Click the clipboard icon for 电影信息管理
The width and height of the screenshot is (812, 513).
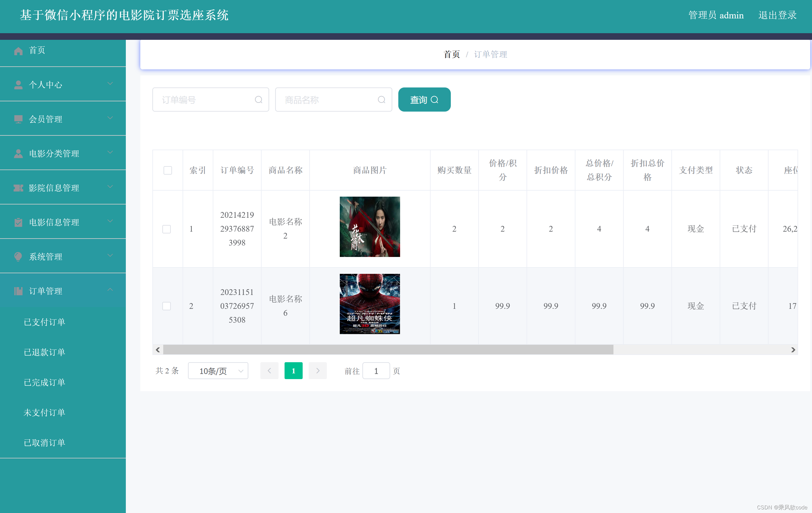click(18, 223)
